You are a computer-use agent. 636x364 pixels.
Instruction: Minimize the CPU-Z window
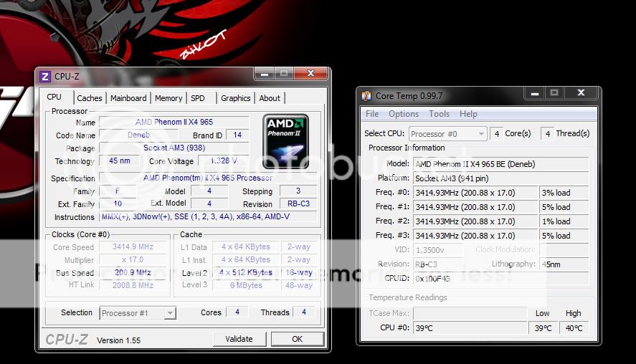[x=265, y=74]
